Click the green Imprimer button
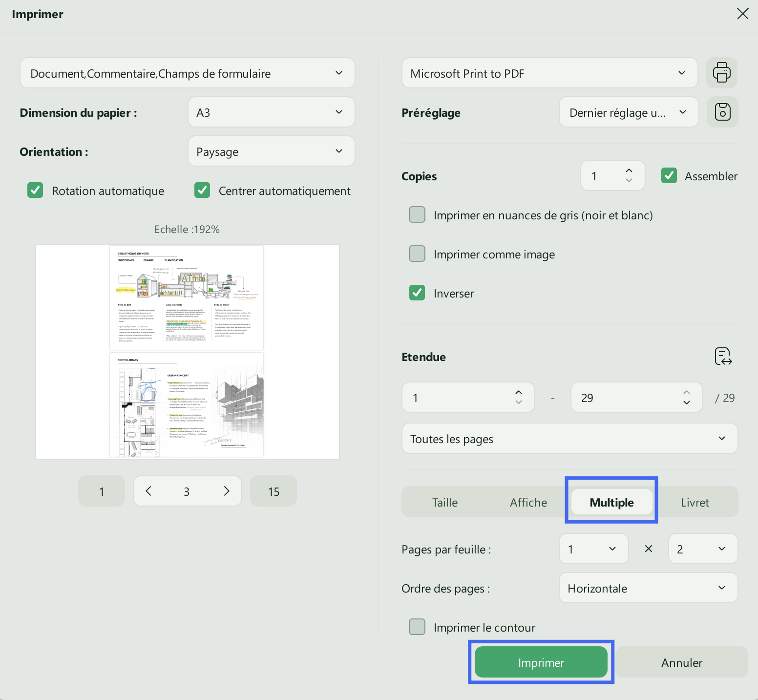The image size is (758, 700). [541, 662]
